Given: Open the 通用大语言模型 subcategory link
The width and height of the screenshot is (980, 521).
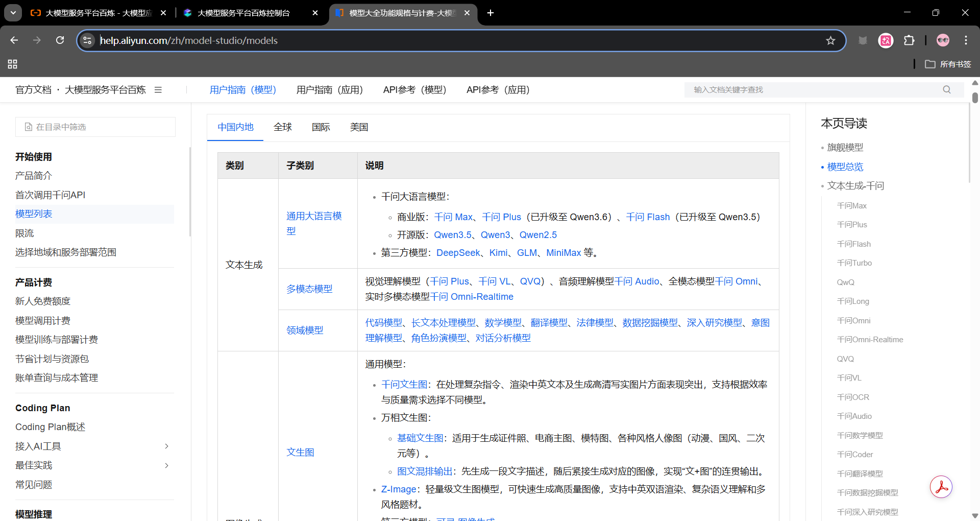Looking at the screenshot, I should [314, 223].
